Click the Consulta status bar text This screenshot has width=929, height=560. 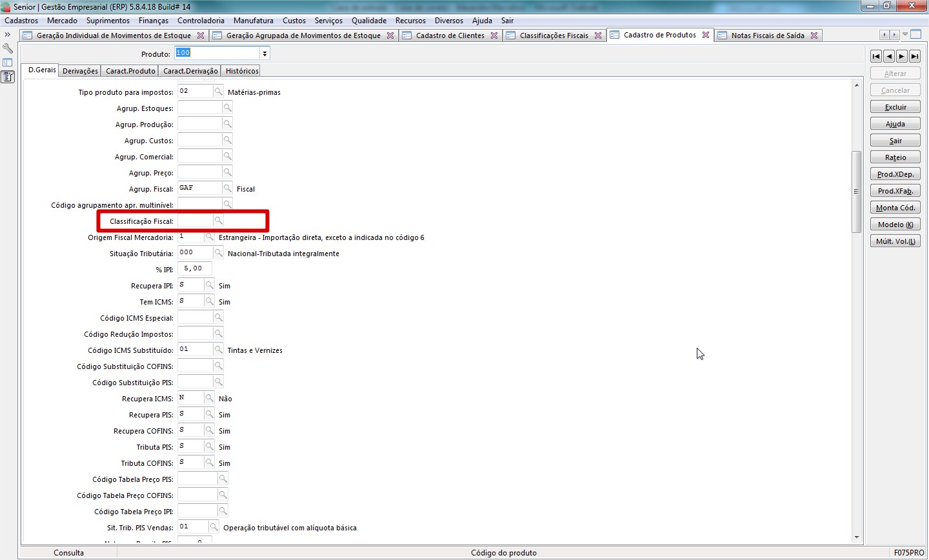(x=69, y=553)
